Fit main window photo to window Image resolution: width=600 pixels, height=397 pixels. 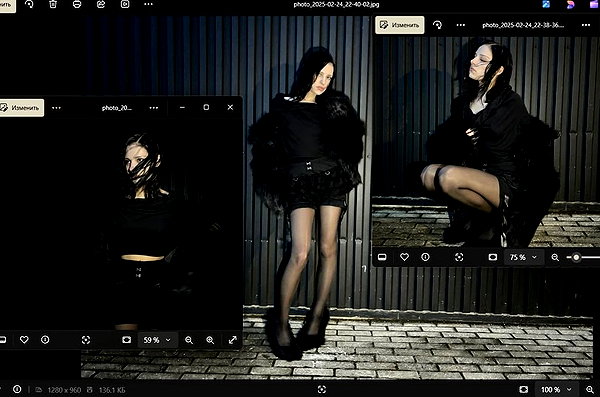click(x=523, y=389)
